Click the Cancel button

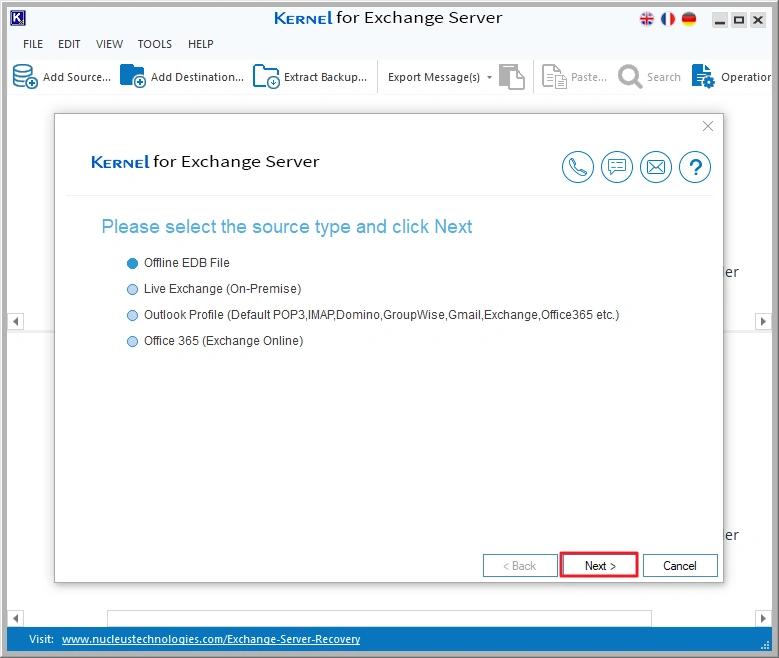coord(680,566)
